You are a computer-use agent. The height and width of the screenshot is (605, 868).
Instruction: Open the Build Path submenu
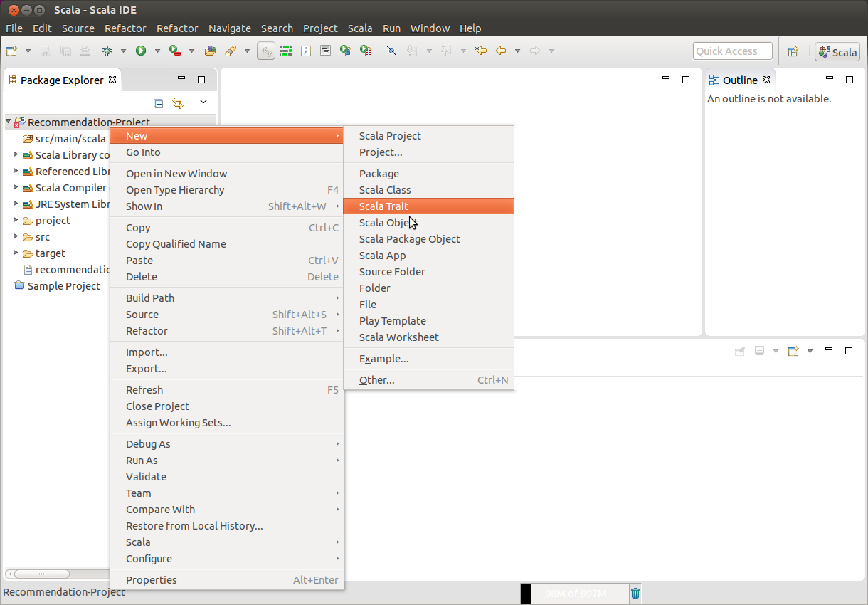click(227, 298)
